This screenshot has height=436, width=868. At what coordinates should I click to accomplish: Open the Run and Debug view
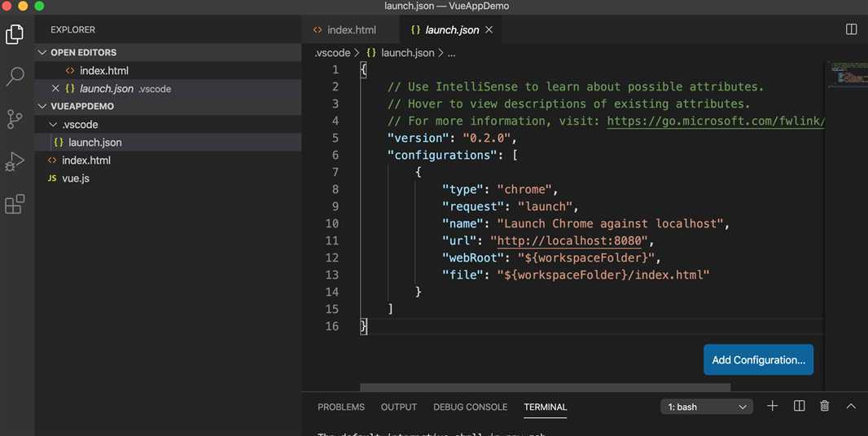(x=15, y=162)
